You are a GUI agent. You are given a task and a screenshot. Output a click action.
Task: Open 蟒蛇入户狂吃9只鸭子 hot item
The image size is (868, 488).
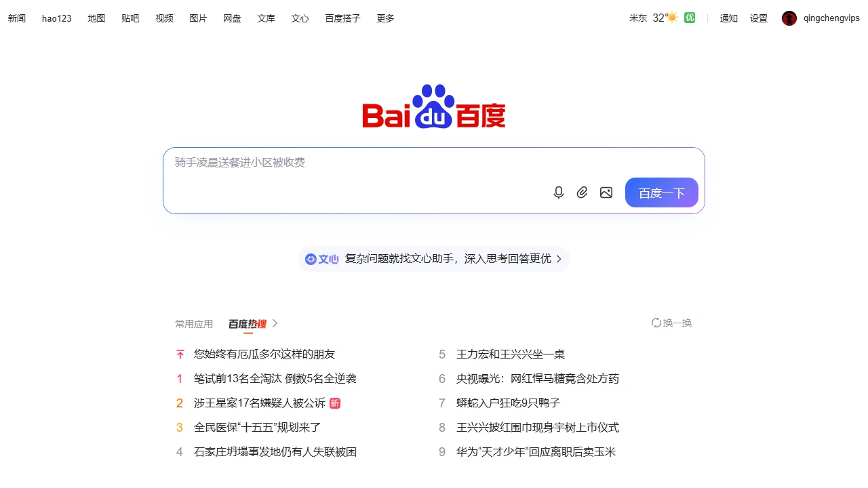pyautogui.click(x=509, y=403)
